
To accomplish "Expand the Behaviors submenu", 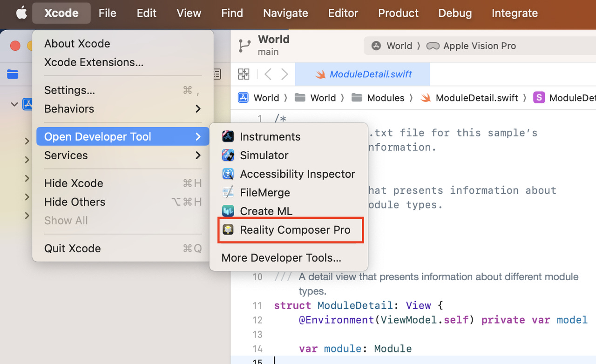I will tap(123, 108).
